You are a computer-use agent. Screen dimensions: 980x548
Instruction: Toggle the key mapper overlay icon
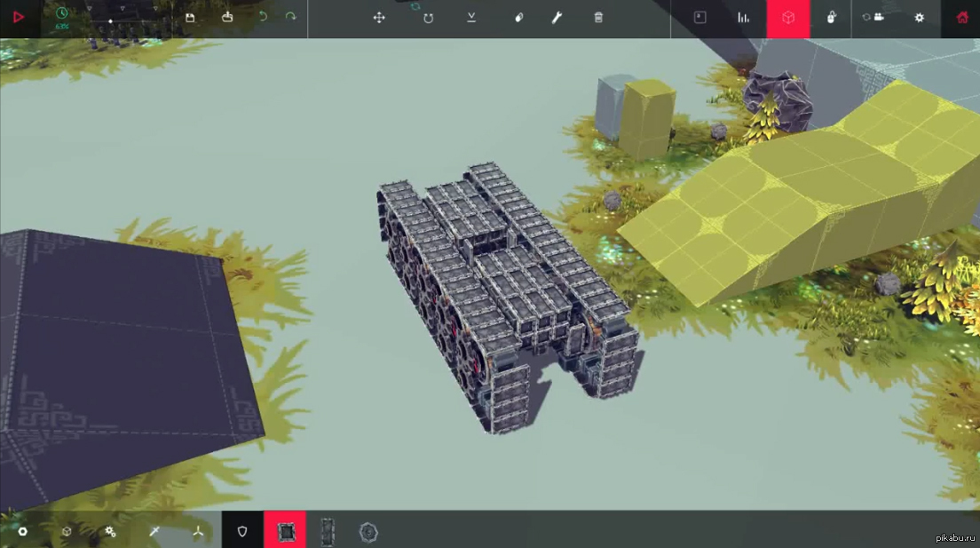699,18
